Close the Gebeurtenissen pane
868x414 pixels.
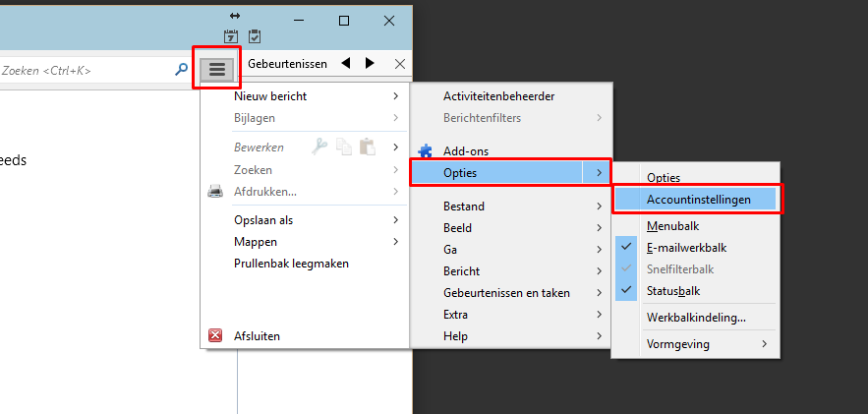(x=399, y=63)
